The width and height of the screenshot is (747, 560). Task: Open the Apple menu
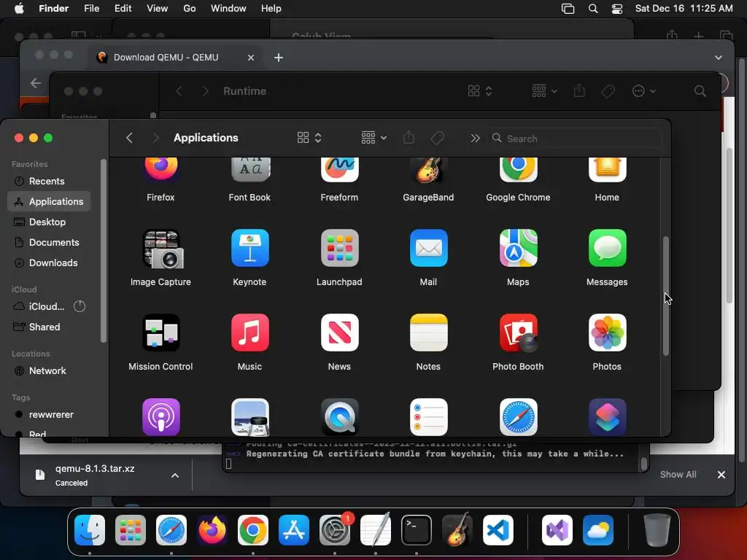(x=19, y=9)
